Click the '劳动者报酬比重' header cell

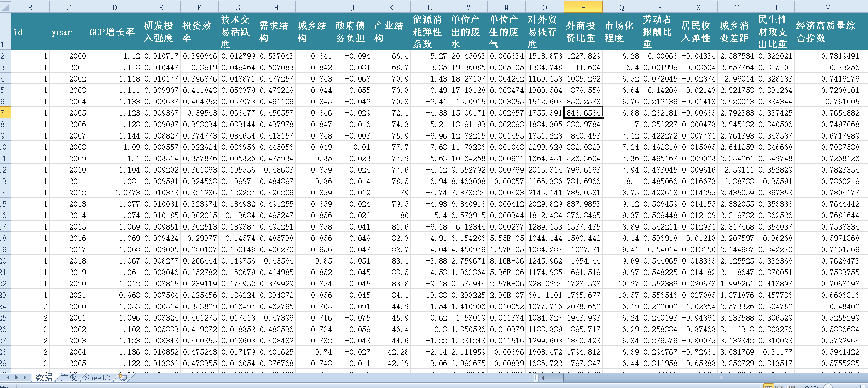(x=660, y=31)
